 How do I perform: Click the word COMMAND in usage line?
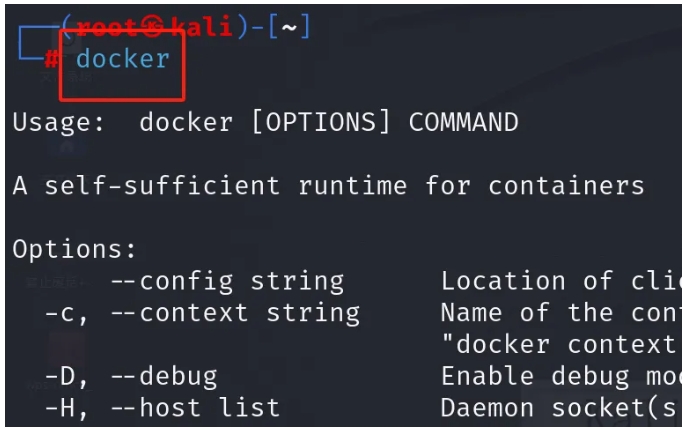(464, 122)
